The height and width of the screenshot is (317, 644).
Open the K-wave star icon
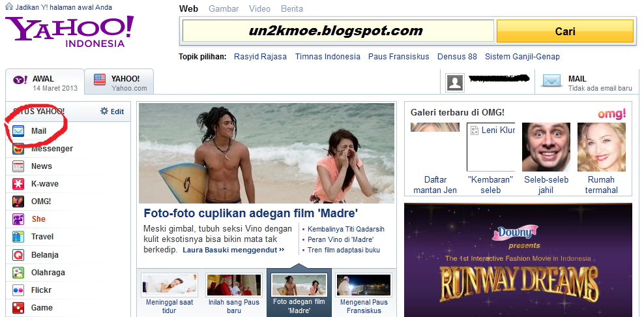pos(18,184)
